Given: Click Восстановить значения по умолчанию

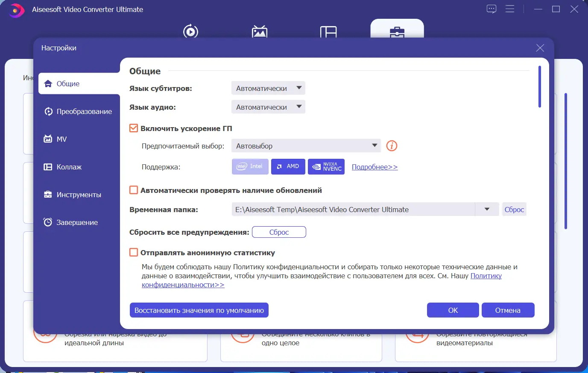Looking at the screenshot, I should 199,310.
